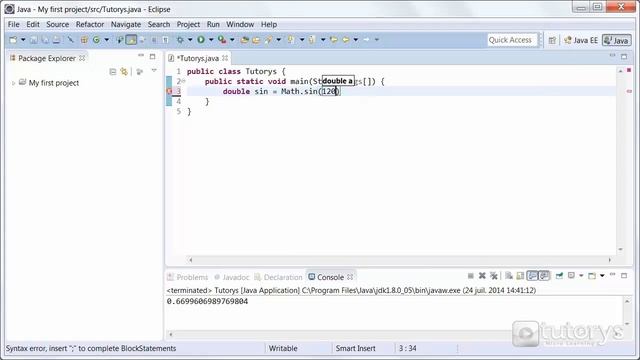The height and width of the screenshot is (360, 640).
Task: Open the Run menu
Action: click(x=213, y=24)
